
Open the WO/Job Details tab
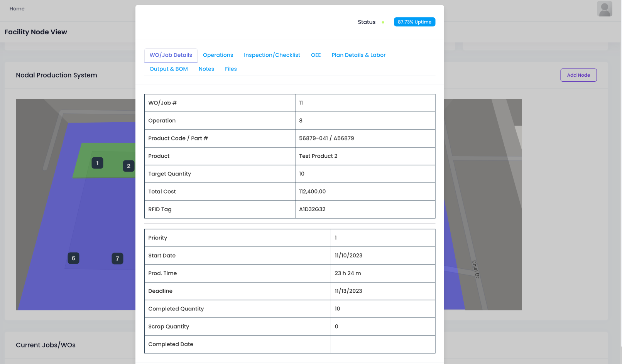(171, 55)
